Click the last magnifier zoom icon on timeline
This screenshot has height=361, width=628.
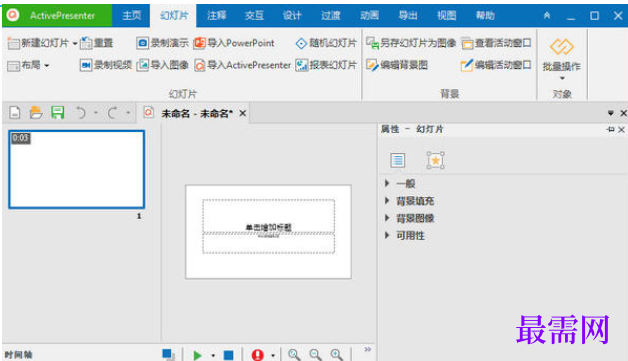point(336,354)
